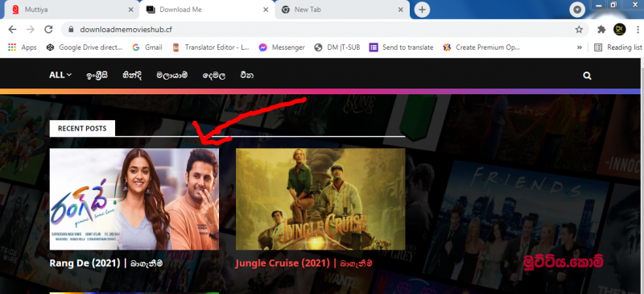Open the Chrome tab search dropdown

[577, 10]
